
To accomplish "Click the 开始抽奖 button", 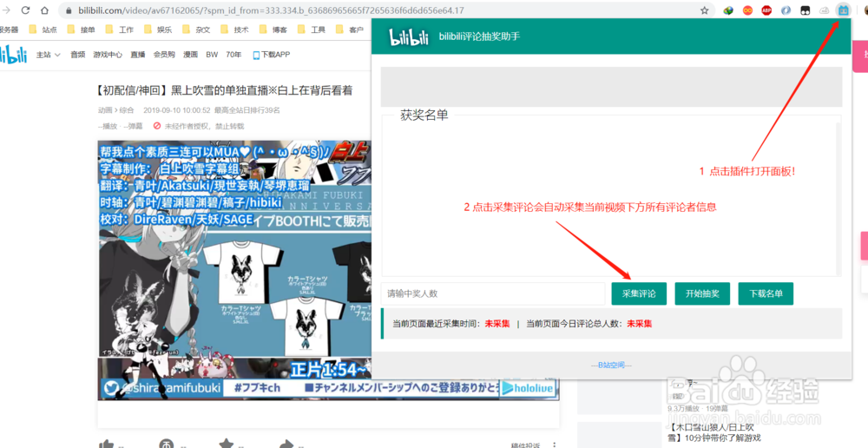I will (702, 293).
